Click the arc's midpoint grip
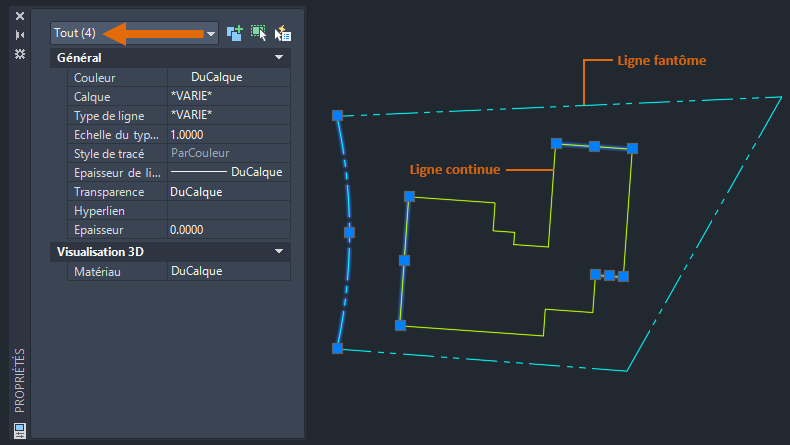Viewport: 790px width, 445px height. (x=349, y=232)
